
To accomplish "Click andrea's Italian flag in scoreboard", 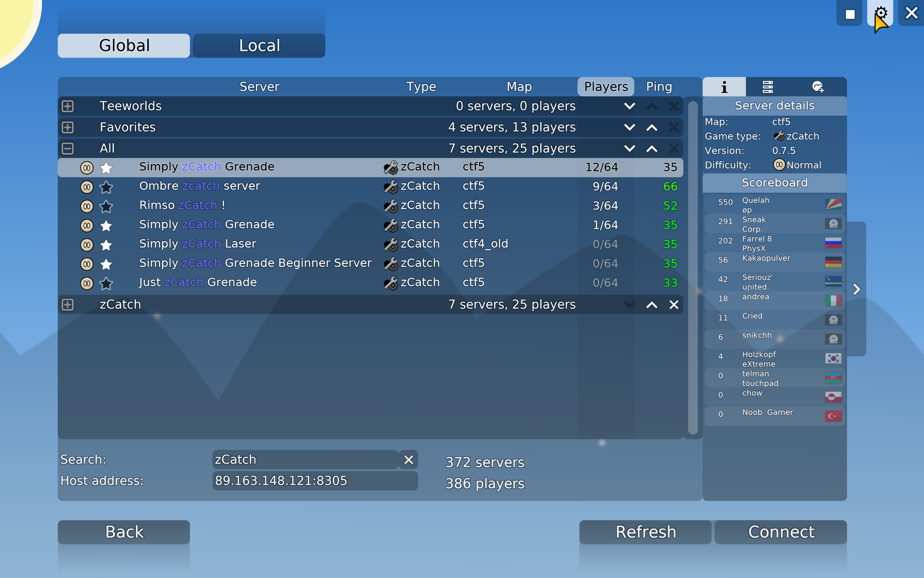I will pyautogui.click(x=833, y=301).
